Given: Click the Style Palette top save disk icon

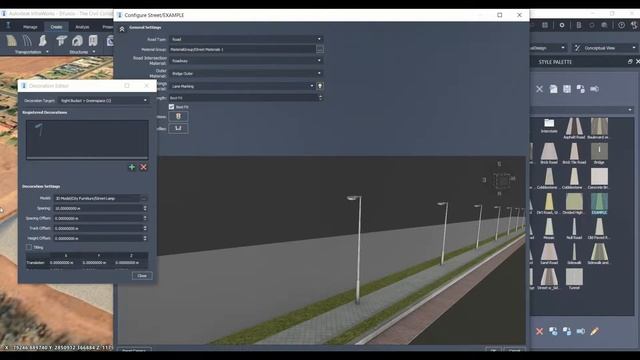Looking at the screenshot, I should click(567, 89).
